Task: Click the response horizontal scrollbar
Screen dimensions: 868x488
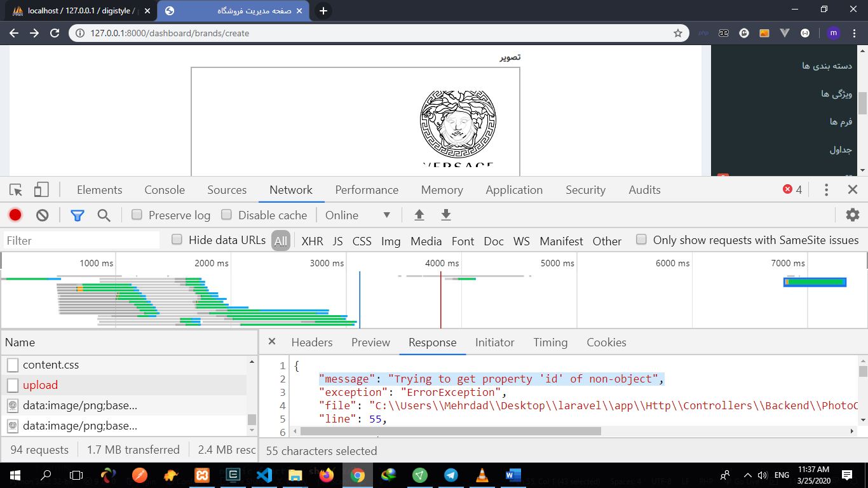Action: coord(451,431)
